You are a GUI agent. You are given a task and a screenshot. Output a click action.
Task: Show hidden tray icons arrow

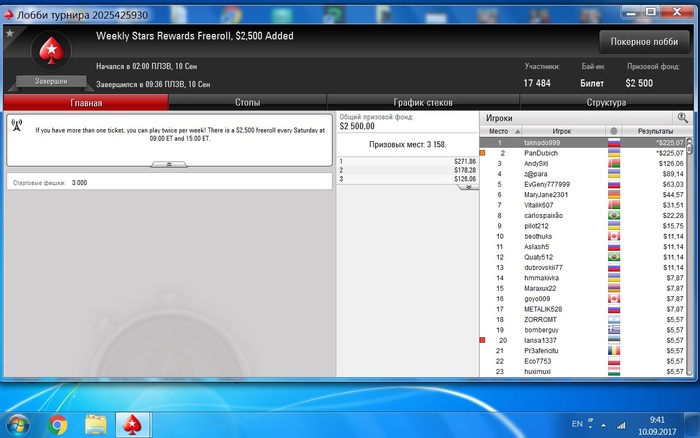pos(604,425)
